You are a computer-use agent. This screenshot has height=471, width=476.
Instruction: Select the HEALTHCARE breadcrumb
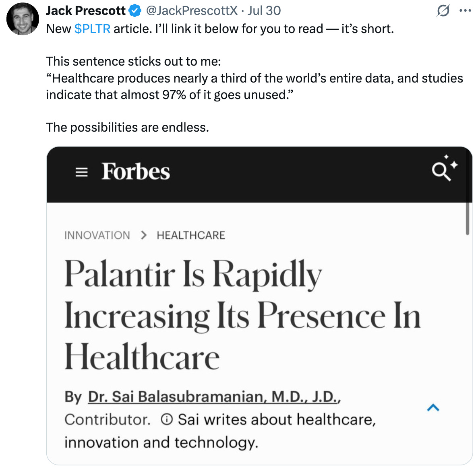(191, 235)
